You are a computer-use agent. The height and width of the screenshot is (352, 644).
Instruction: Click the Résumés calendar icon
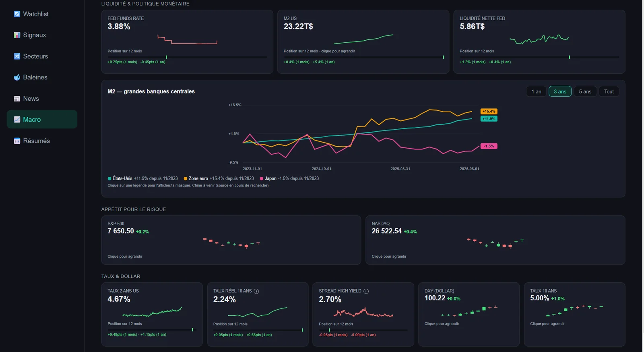pos(17,141)
